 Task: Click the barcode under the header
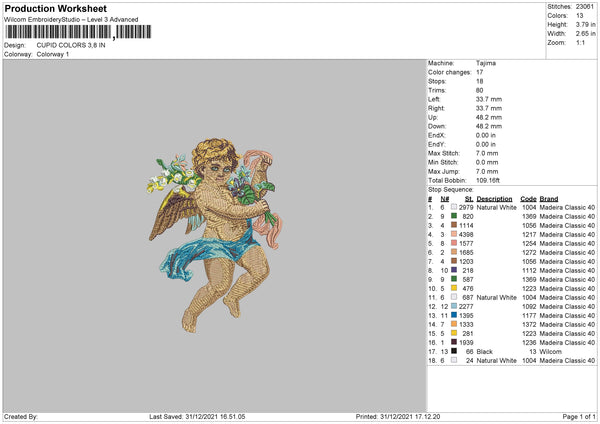tap(78, 32)
